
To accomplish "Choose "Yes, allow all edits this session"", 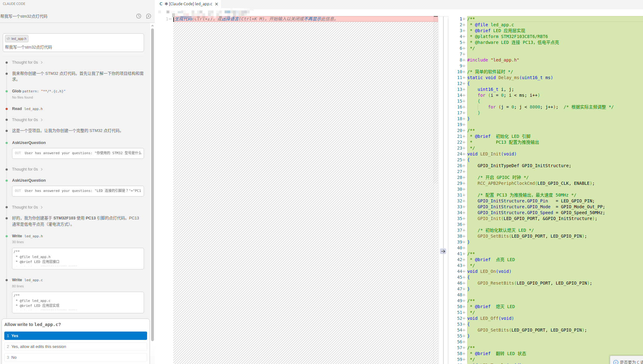I will pyautogui.click(x=75, y=347).
